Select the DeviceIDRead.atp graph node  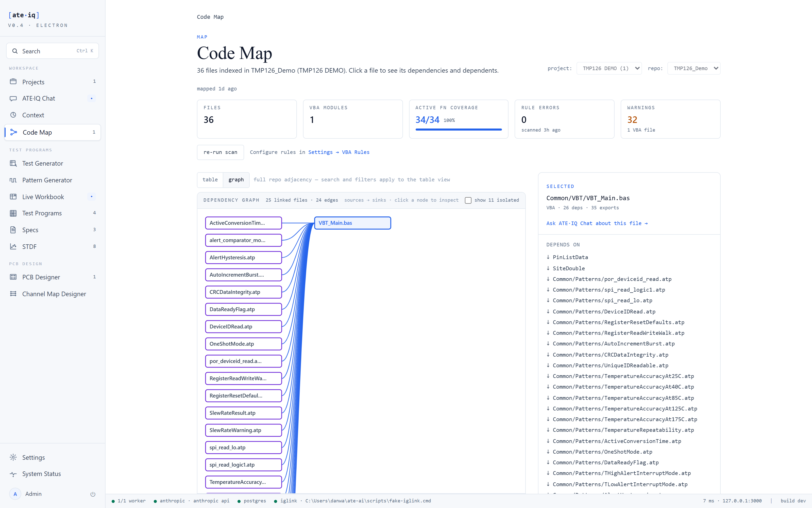pyautogui.click(x=244, y=327)
